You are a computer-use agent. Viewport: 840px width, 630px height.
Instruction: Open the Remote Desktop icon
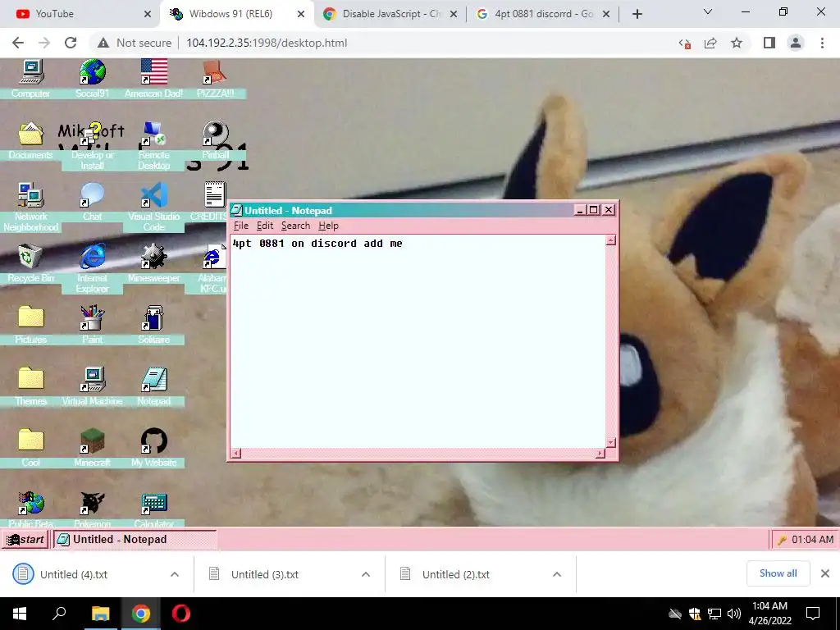154,134
